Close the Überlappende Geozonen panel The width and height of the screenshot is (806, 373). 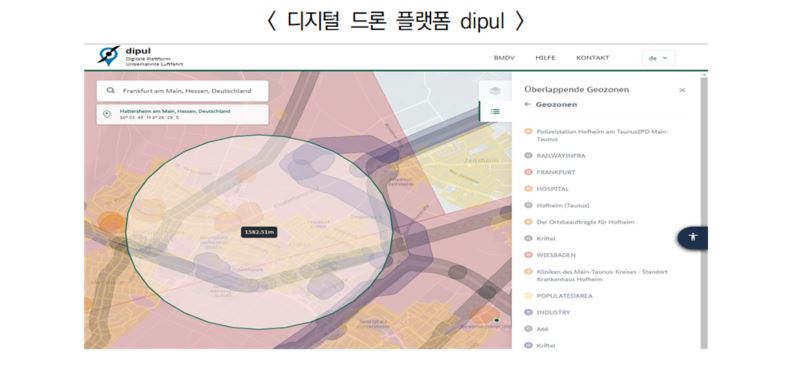point(682,90)
